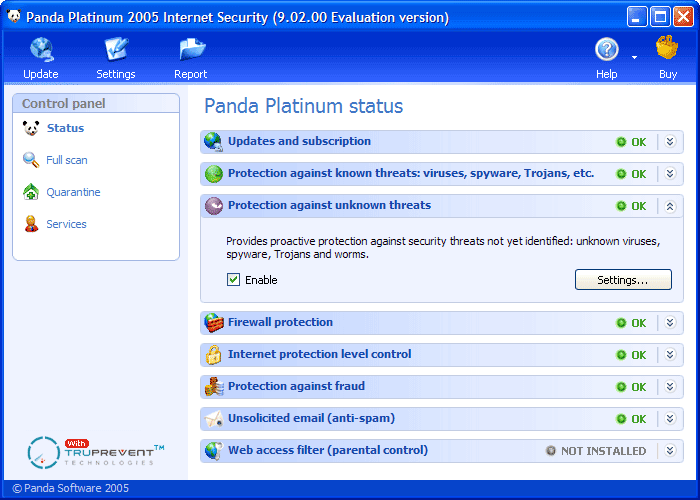Click the Protection against fraud icon
The image size is (700, 500).
coord(214,387)
